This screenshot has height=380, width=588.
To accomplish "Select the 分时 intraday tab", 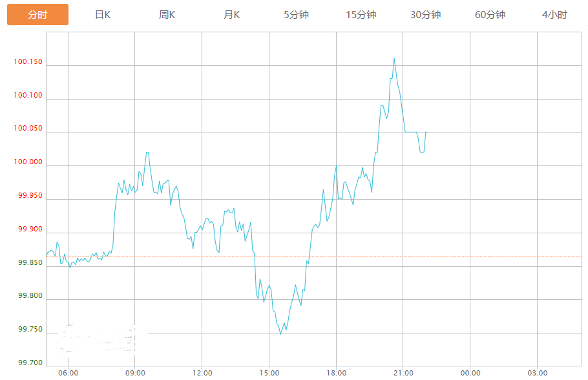I will tap(37, 15).
